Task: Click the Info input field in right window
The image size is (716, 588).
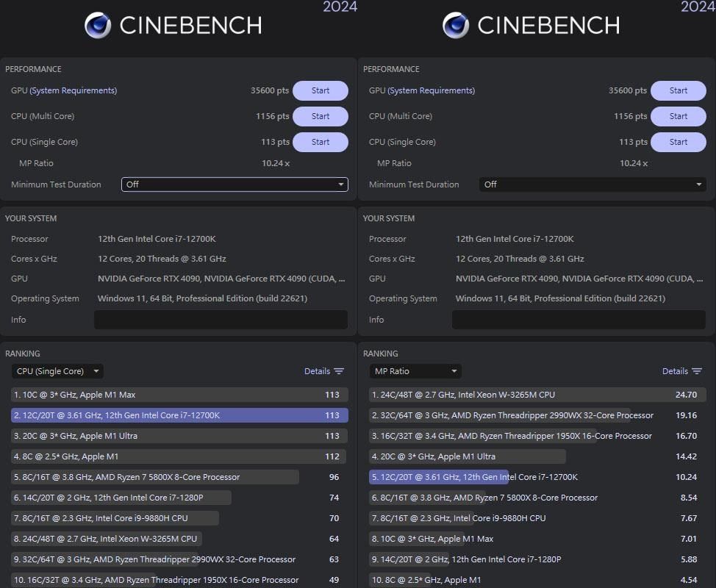Action: click(579, 320)
